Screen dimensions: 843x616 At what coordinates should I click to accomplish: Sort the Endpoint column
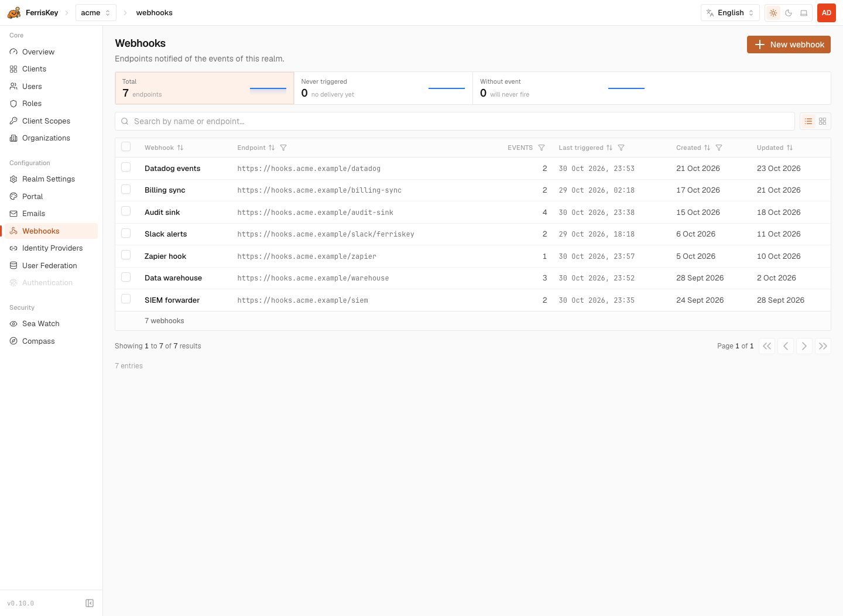pos(272,148)
